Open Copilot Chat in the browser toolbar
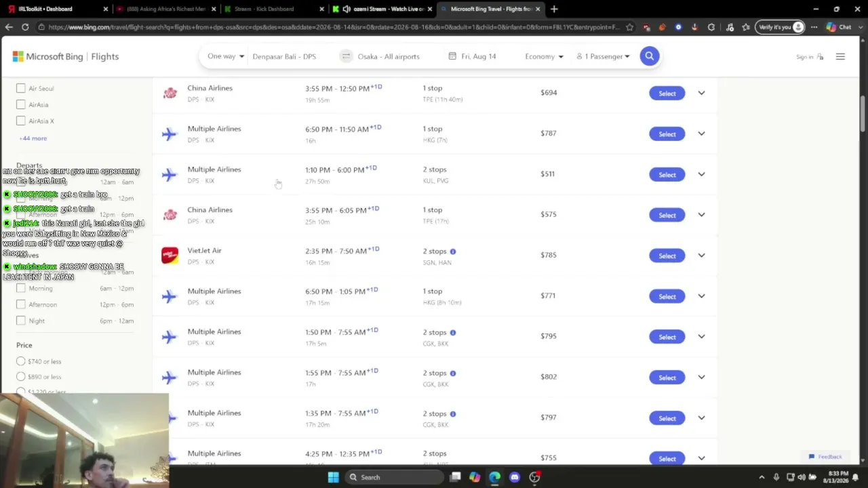The height and width of the screenshot is (488, 868). 839,27
